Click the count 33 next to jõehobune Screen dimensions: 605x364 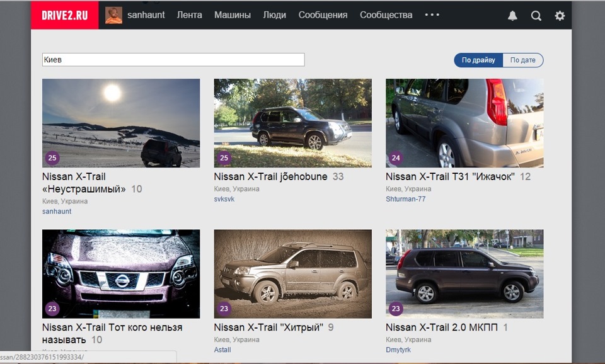pyautogui.click(x=338, y=176)
